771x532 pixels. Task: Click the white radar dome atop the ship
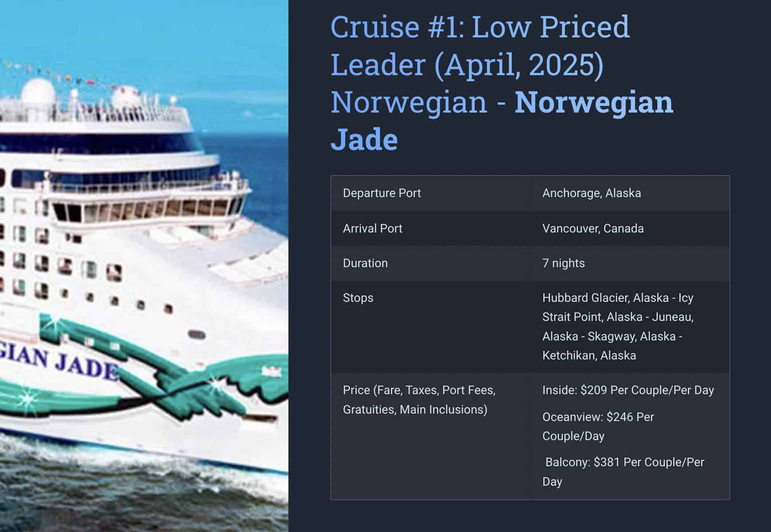[x=38, y=92]
